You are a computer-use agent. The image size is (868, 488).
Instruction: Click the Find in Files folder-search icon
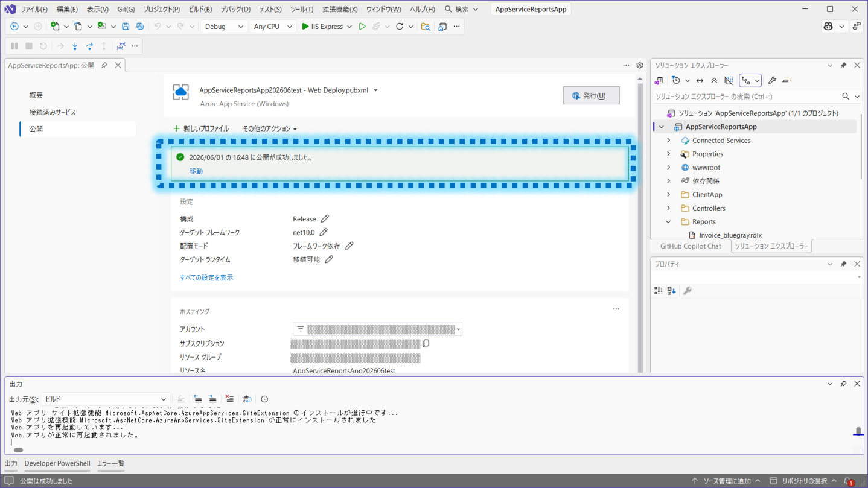426,27
